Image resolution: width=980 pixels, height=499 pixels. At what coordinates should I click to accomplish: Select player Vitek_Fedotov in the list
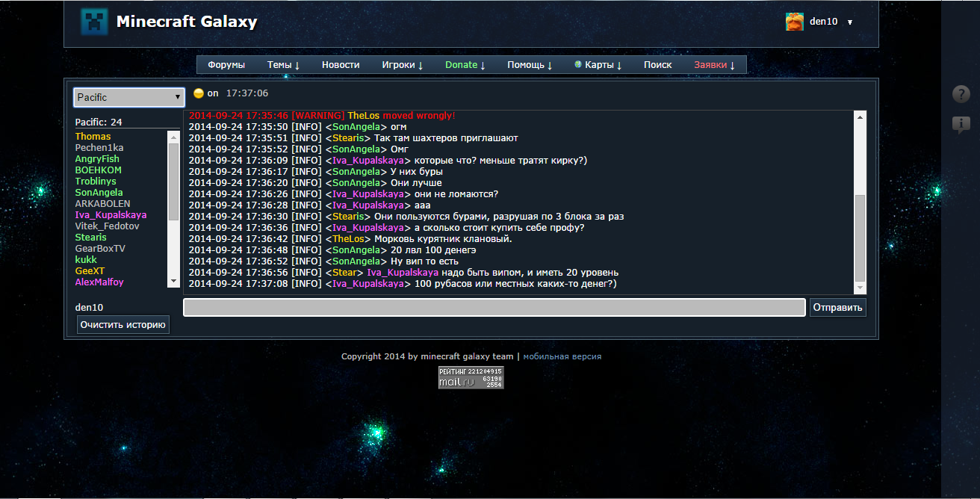107,226
